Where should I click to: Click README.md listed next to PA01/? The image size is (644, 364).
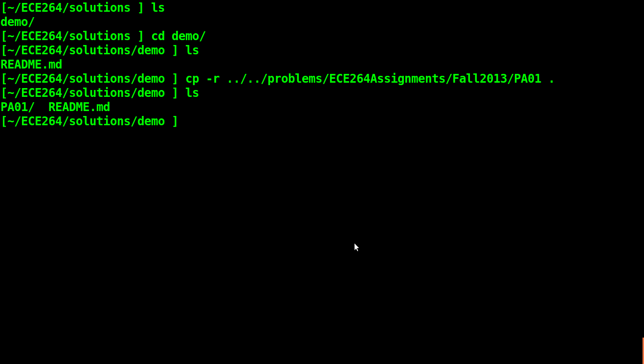click(x=79, y=107)
